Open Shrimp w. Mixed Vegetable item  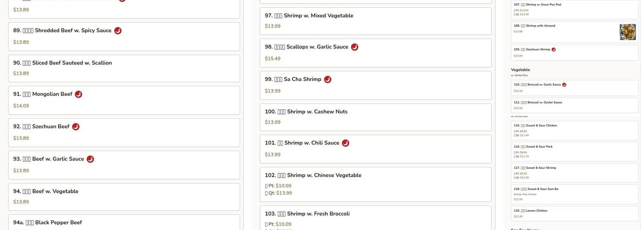376,21
